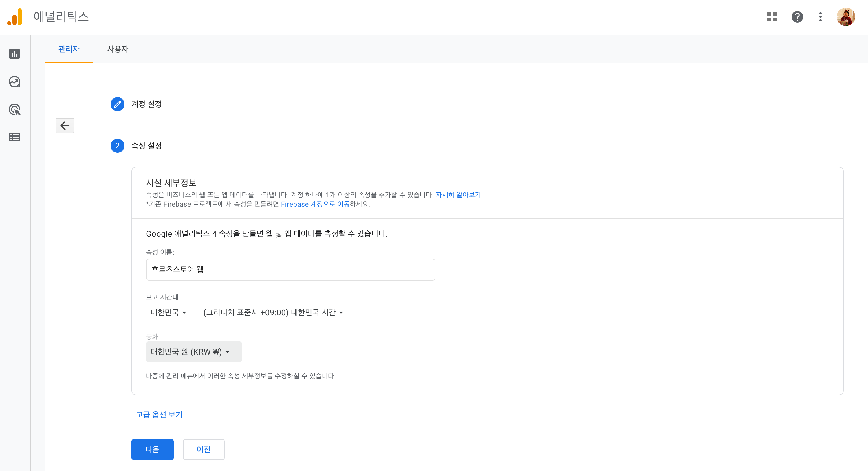The height and width of the screenshot is (471, 868).
Task: Switch to the 관리자 tab
Action: tap(69, 49)
